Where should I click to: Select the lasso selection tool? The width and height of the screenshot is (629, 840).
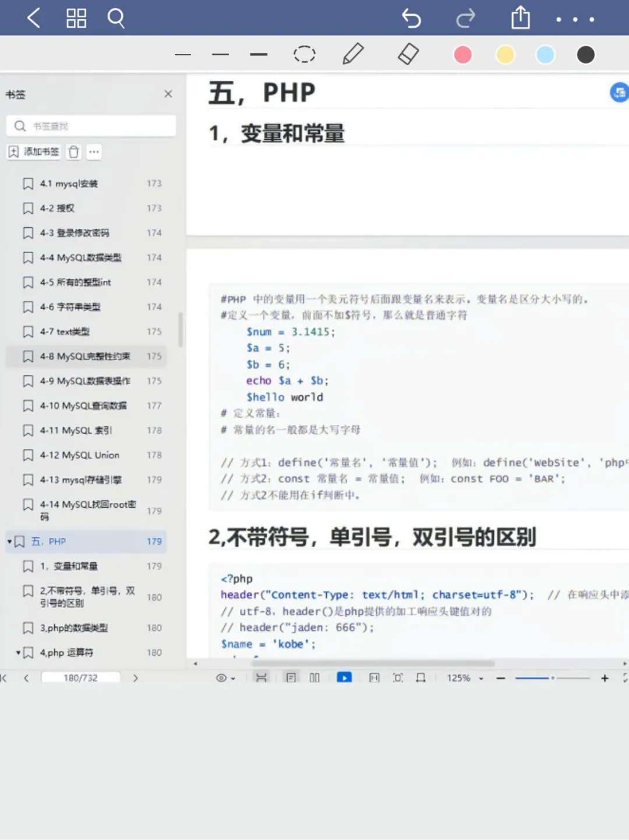click(x=304, y=54)
